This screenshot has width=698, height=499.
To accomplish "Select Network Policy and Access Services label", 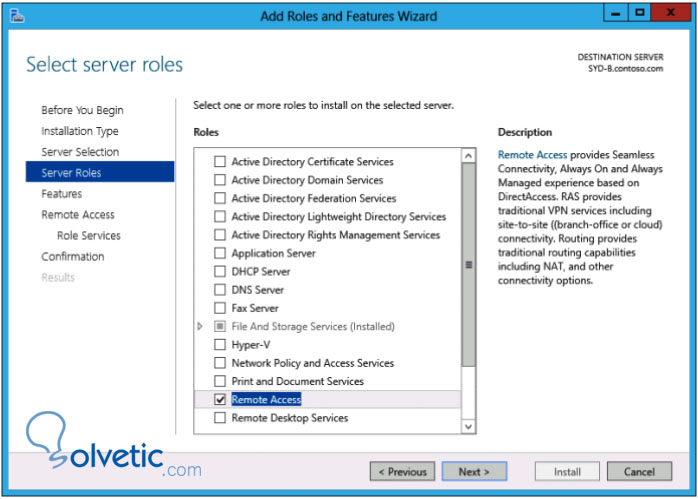I will (312, 363).
